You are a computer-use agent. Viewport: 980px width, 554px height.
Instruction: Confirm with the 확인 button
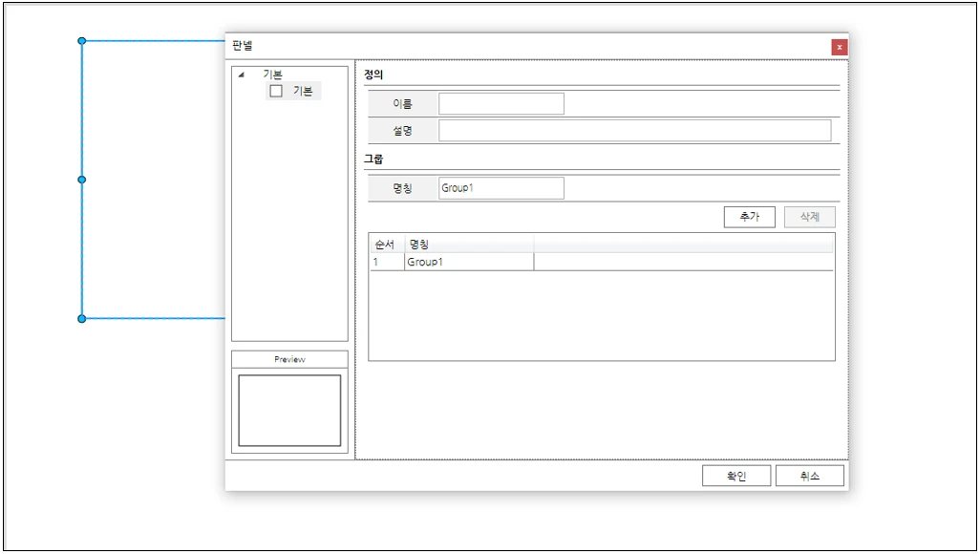736,476
